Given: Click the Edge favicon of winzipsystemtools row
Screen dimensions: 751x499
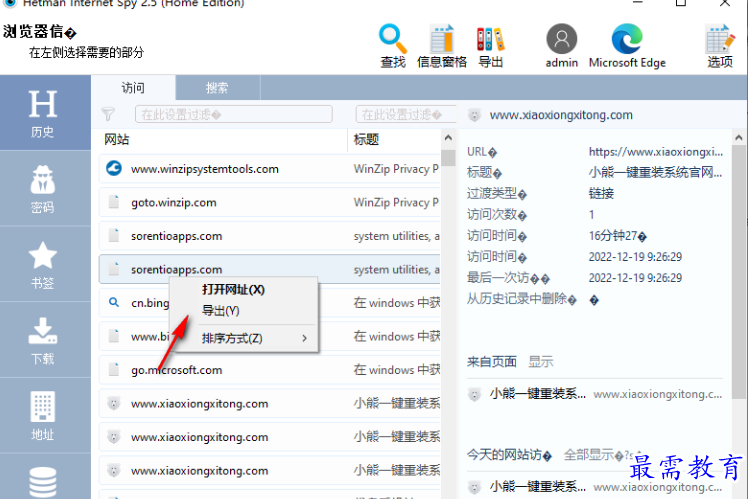Looking at the screenshot, I should pos(114,169).
